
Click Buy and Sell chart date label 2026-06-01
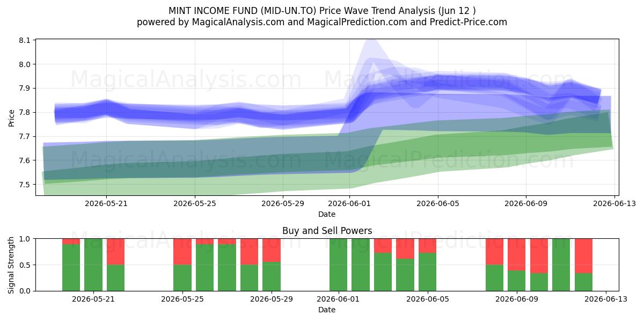(x=338, y=299)
